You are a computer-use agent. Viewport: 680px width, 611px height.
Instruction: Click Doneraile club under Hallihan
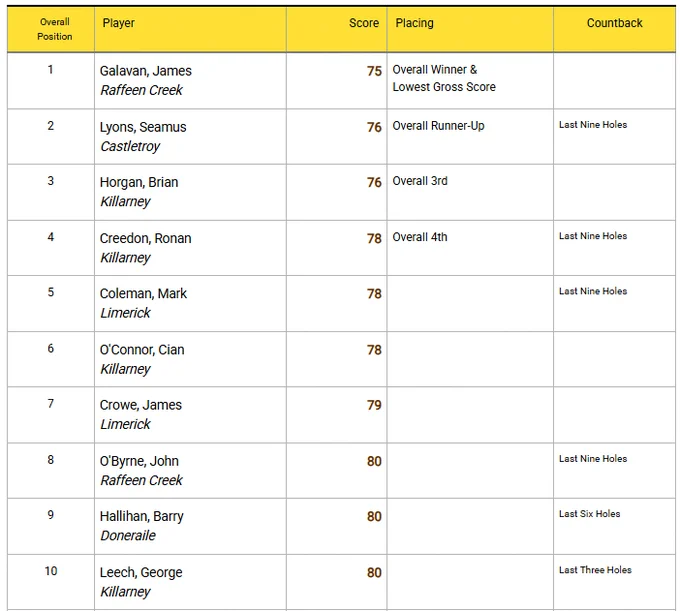128,536
